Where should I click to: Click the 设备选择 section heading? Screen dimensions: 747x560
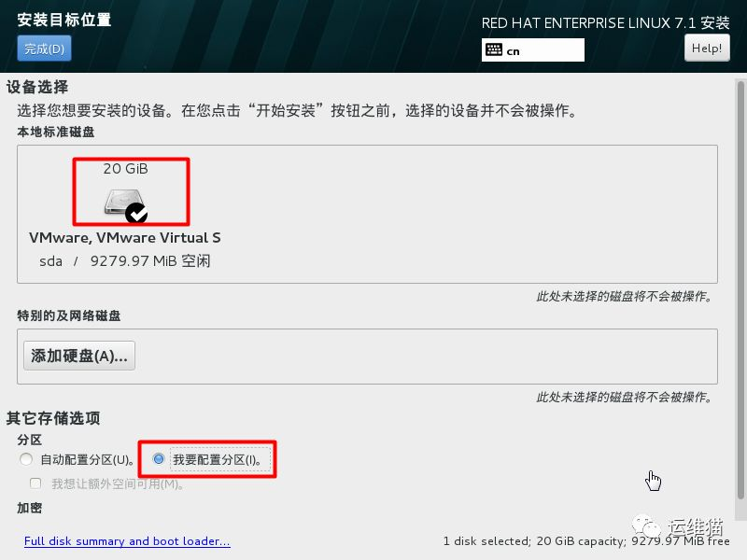pos(37,87)
